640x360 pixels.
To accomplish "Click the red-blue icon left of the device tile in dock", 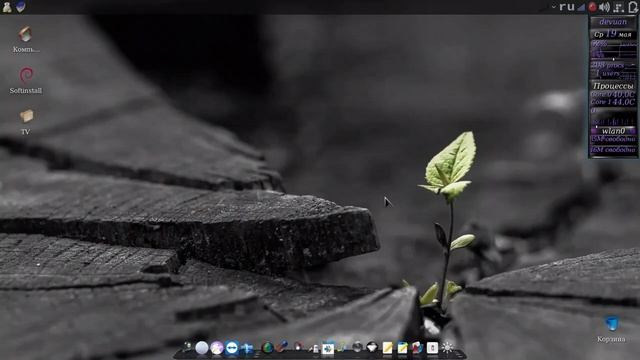I will [x=417, y=348].
